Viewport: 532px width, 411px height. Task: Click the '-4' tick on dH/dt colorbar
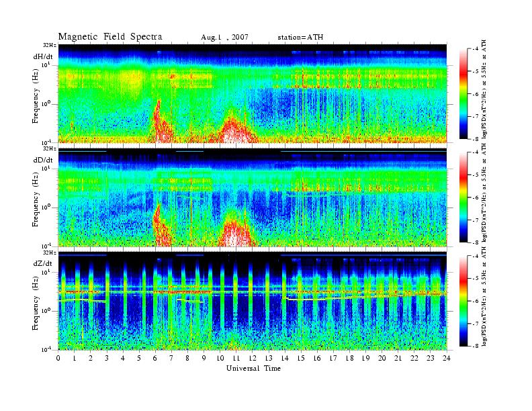coord(476,49)
